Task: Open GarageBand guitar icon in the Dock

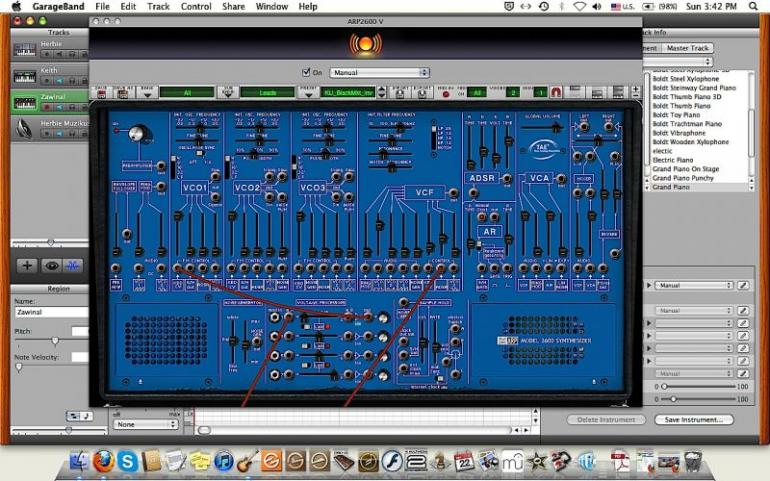Action: (247, 462)
